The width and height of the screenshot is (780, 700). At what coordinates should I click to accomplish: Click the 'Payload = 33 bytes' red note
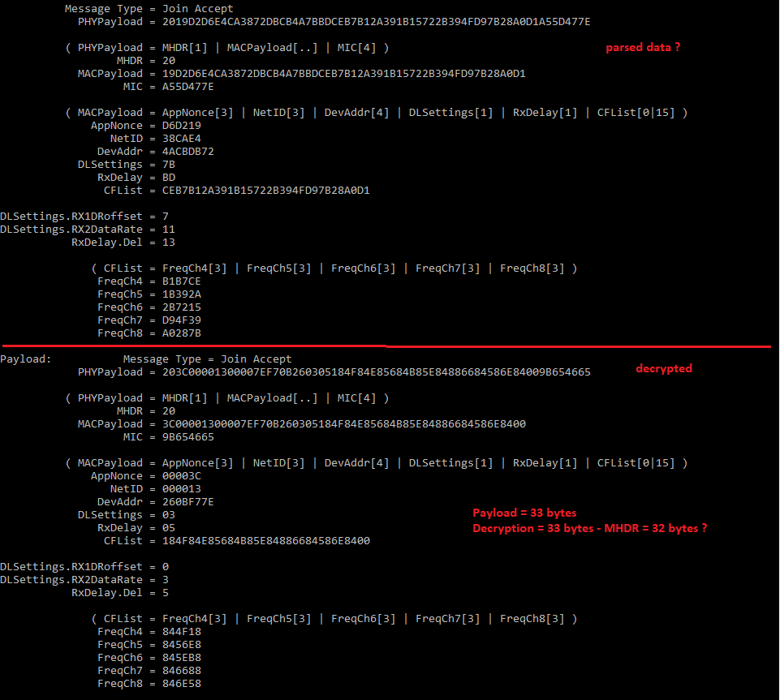coord(524,513)
